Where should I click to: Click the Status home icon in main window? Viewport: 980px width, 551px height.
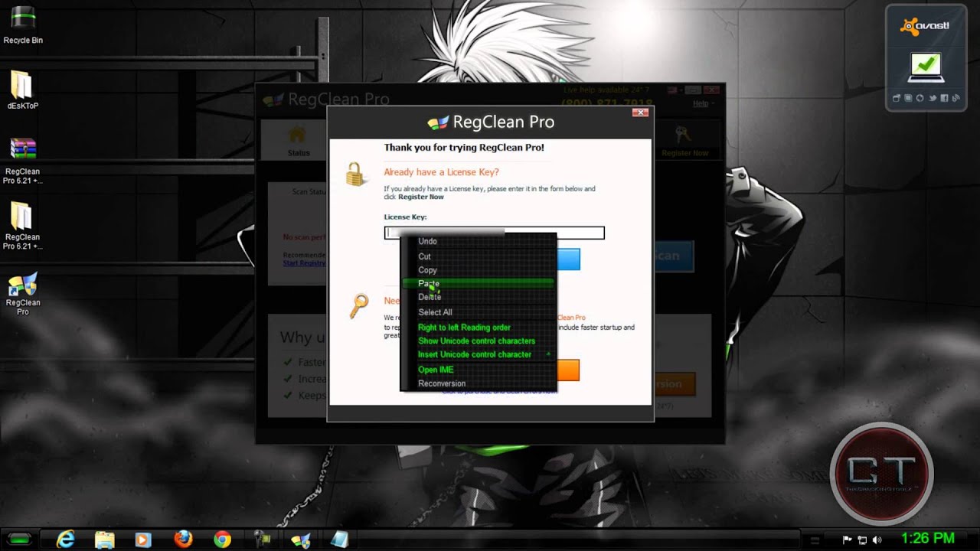(x=297, y=135)
